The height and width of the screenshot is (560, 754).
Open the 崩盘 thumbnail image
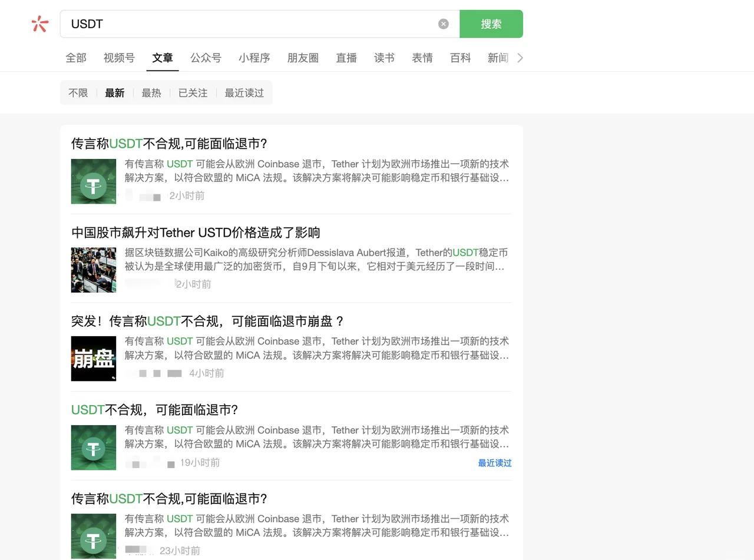[x=94, y=359]
